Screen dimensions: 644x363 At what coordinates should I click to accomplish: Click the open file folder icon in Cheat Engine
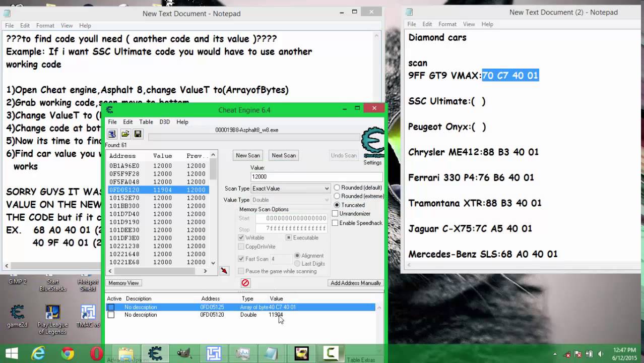click(125, 134)
